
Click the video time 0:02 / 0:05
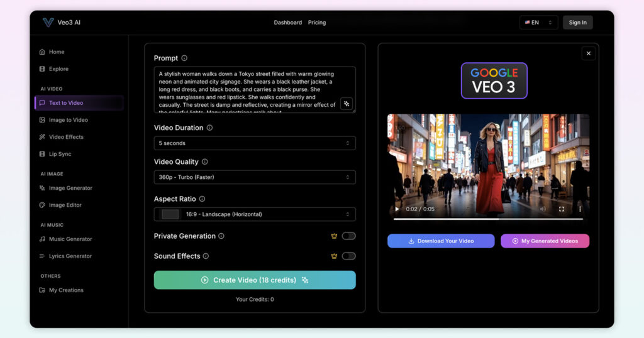419,209
